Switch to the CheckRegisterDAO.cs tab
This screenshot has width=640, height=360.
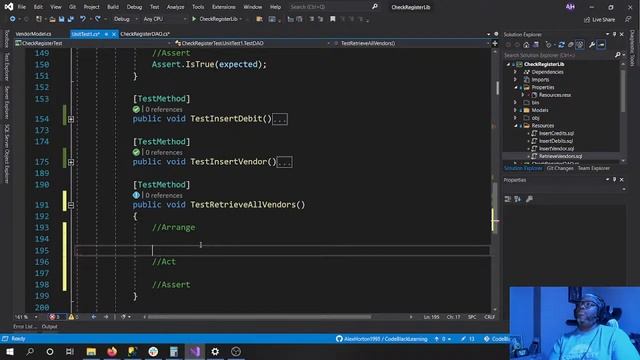pyautogui.click(x=145, y=34)
